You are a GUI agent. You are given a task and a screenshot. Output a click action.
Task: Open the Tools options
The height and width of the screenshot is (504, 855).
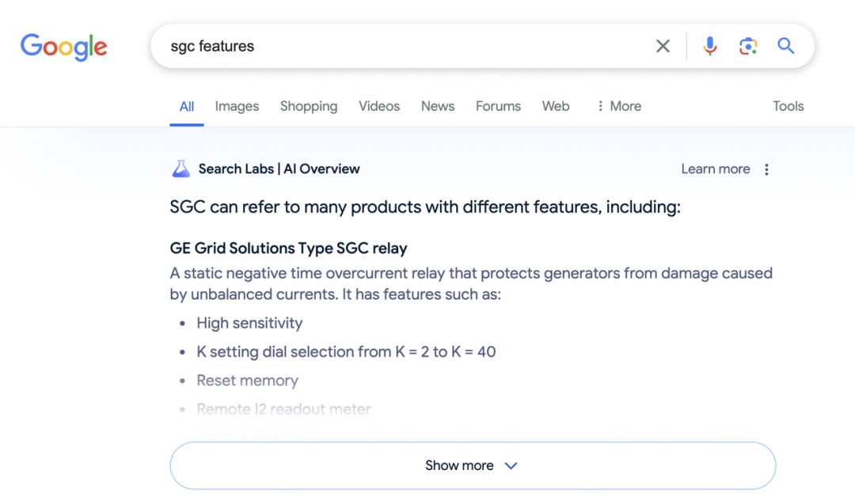tap(788, 106)
